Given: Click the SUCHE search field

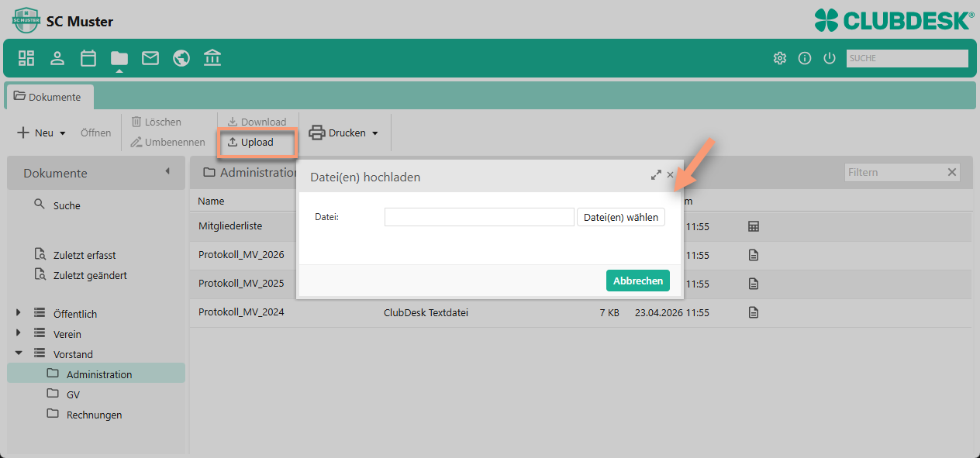Looking at the screenshot, I should click(907, 58).
